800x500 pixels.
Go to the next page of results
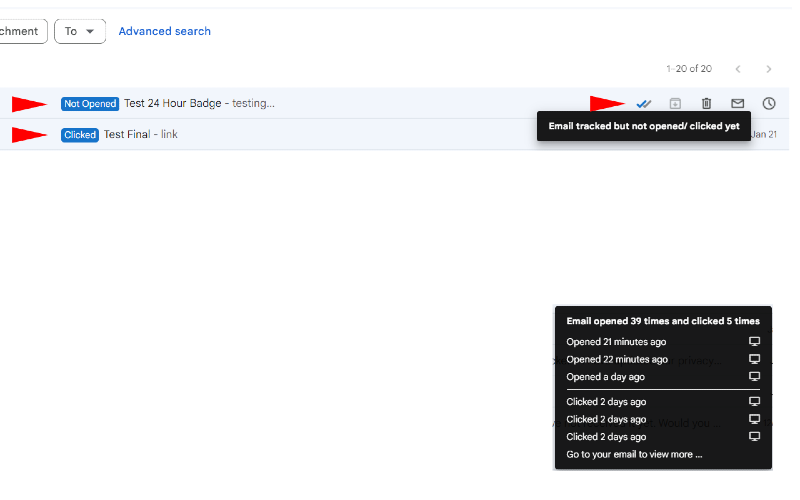(769, 69)
